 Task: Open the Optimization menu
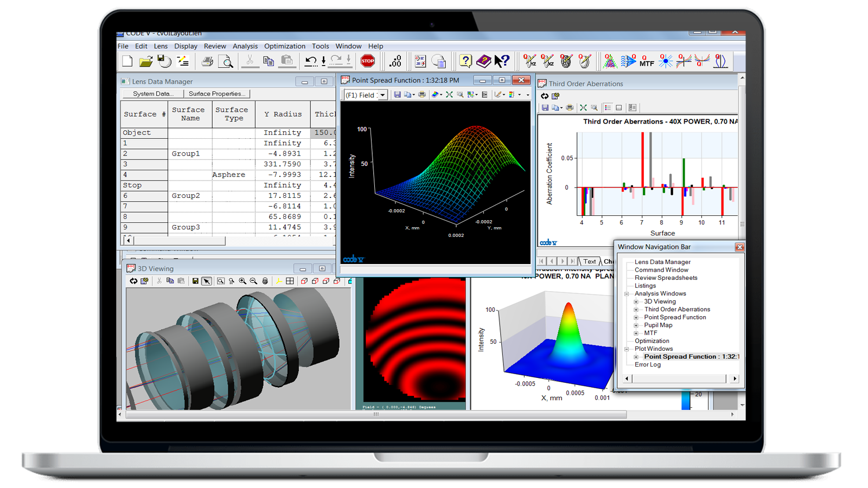[x=285, y=46]
